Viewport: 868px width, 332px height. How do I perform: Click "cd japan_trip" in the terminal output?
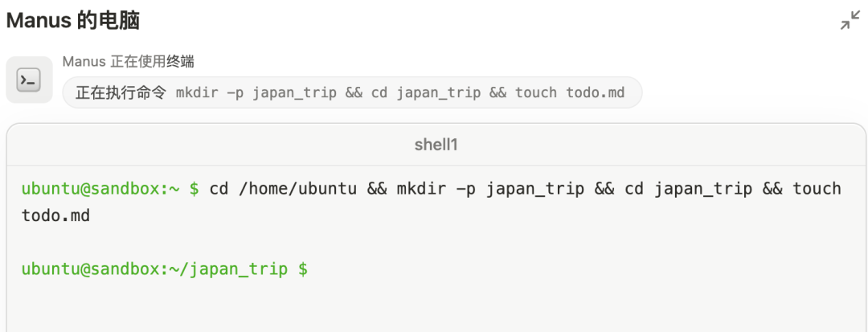click(689, 189)
